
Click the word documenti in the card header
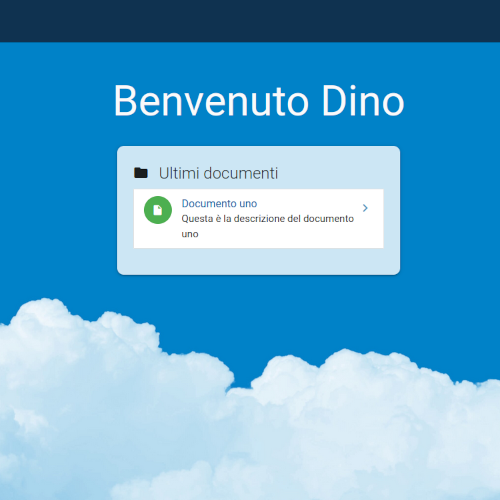tap(241, 173)
